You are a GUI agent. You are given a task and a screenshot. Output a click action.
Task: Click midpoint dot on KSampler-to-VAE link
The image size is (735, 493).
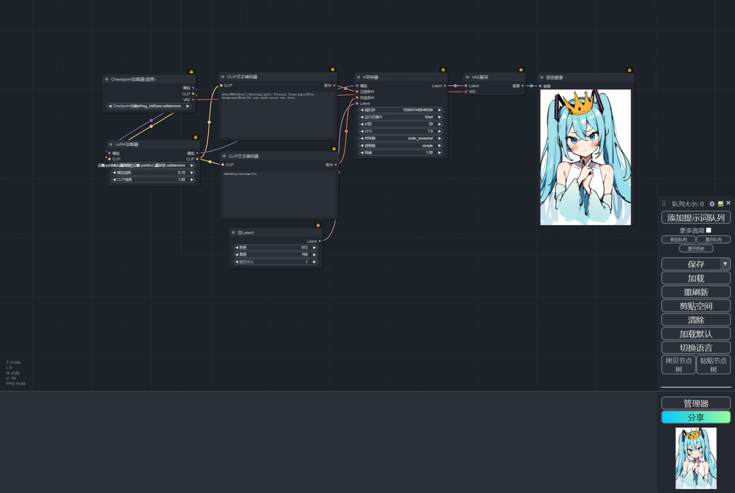tap(455, 86)
